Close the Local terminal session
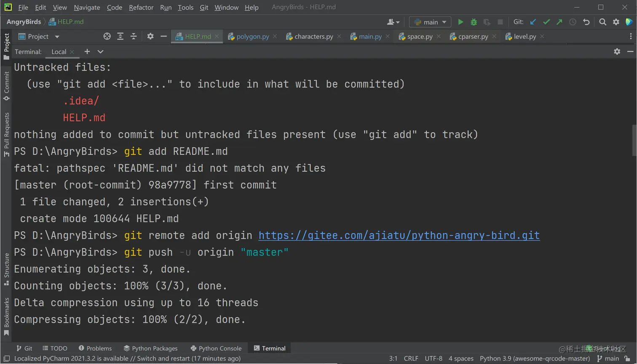The image size is (637, 364). tap(72, 52)
